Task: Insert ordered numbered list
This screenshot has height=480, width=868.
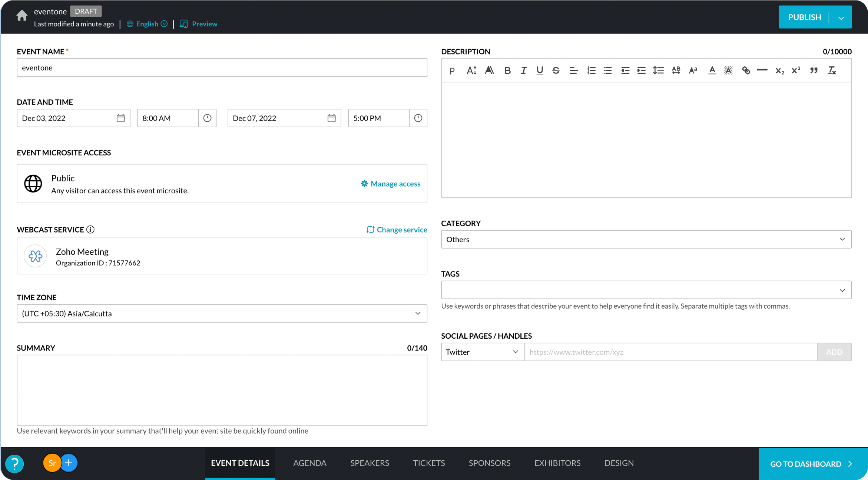Action: [591, 70]
